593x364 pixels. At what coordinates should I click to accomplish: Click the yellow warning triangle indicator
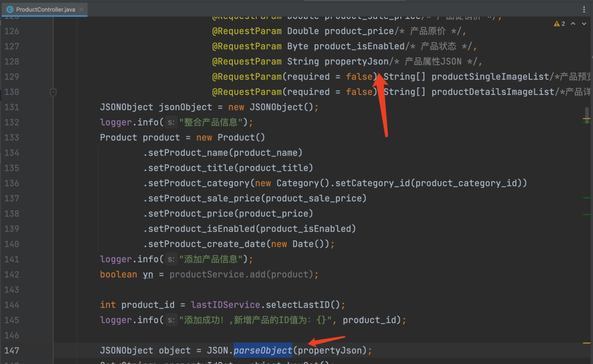[x=556, y=24]
